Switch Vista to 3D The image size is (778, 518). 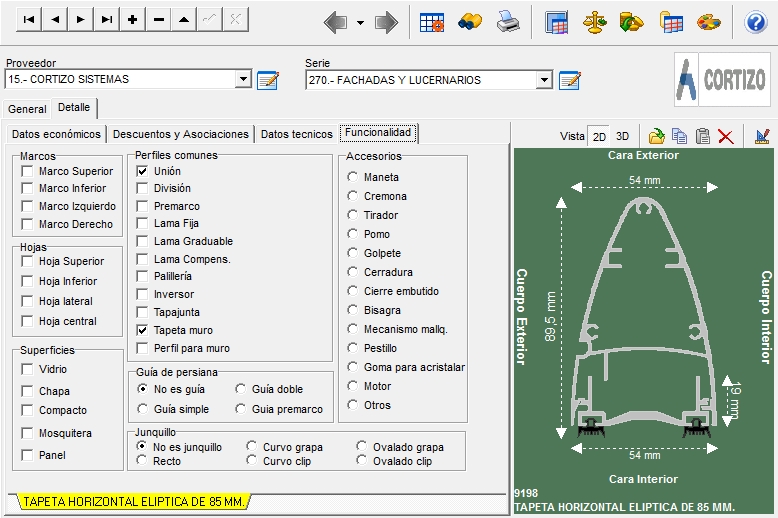click(622, 136)
